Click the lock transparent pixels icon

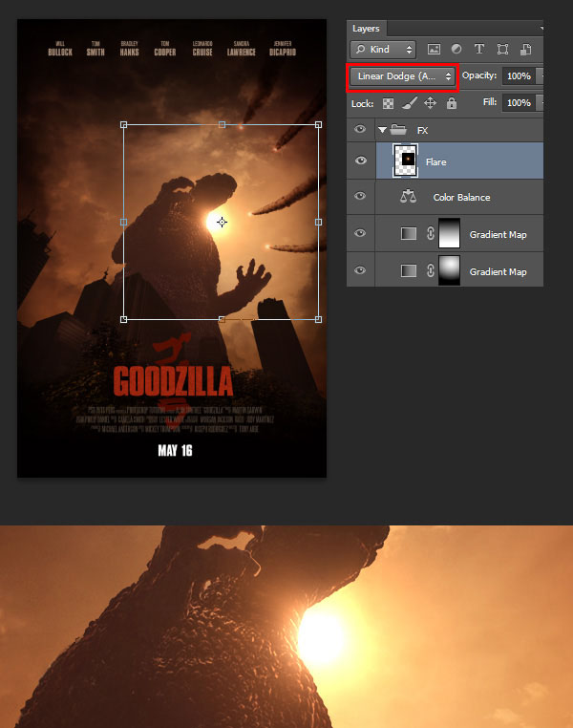[389, 103]
